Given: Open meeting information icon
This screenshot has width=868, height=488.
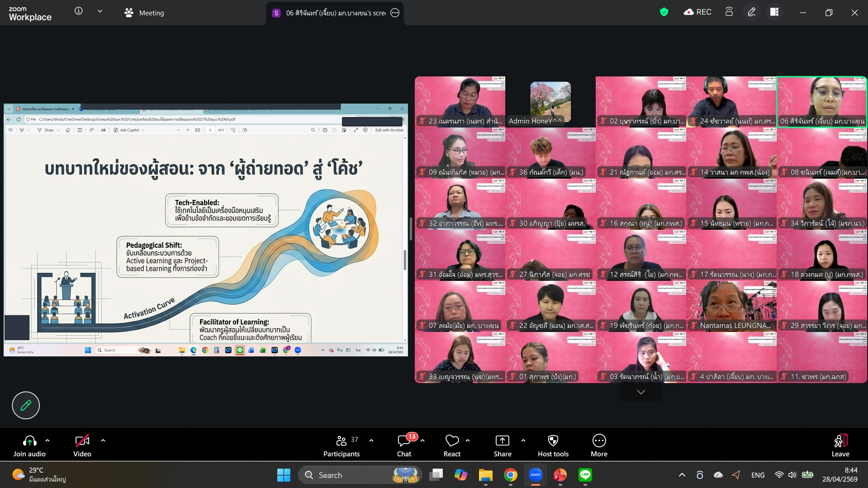Looking at the screenshot, I should [79, 11].
